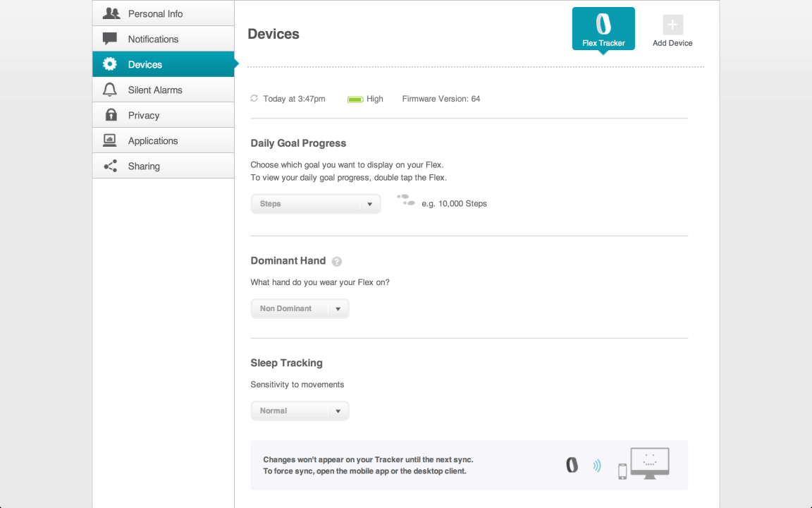This screenshot has width=812, height=508.
Task: Select the Flex Tracker device tab
Action: tap(603, 29)
